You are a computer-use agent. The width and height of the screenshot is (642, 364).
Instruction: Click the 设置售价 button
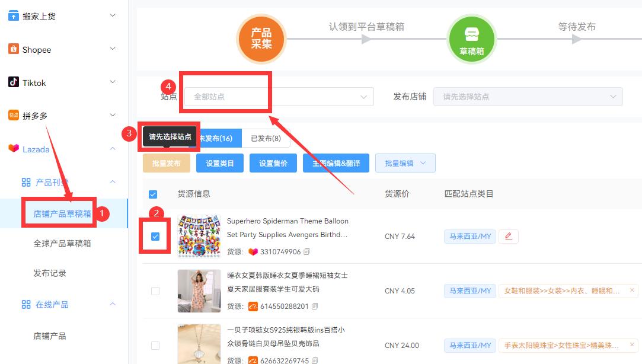click(273, 162)
